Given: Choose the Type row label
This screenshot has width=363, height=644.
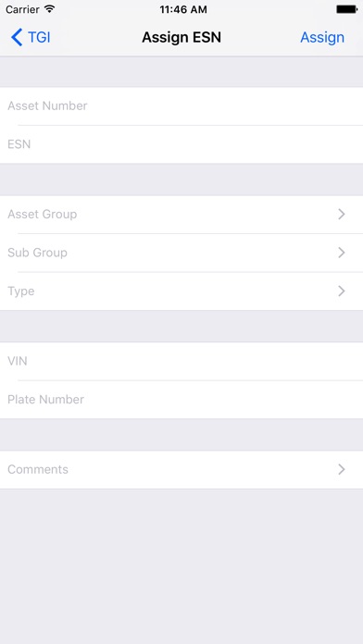Looking at the screenshot, I should 21,291.
